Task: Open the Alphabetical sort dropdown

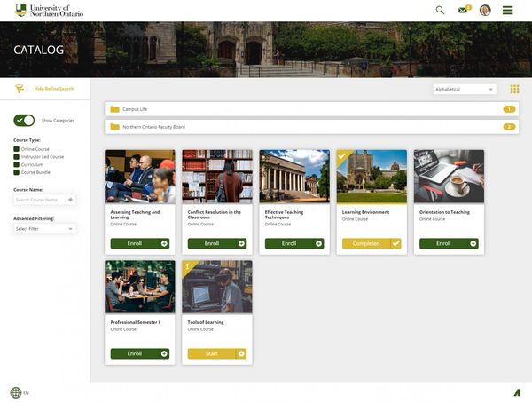Action: (465, 89)
